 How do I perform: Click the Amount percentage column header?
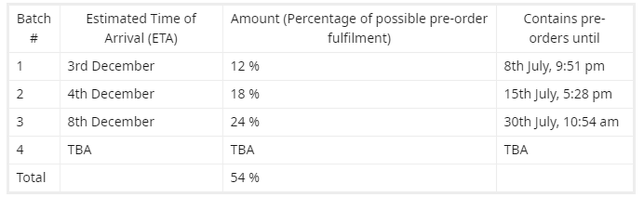point(359,28)
